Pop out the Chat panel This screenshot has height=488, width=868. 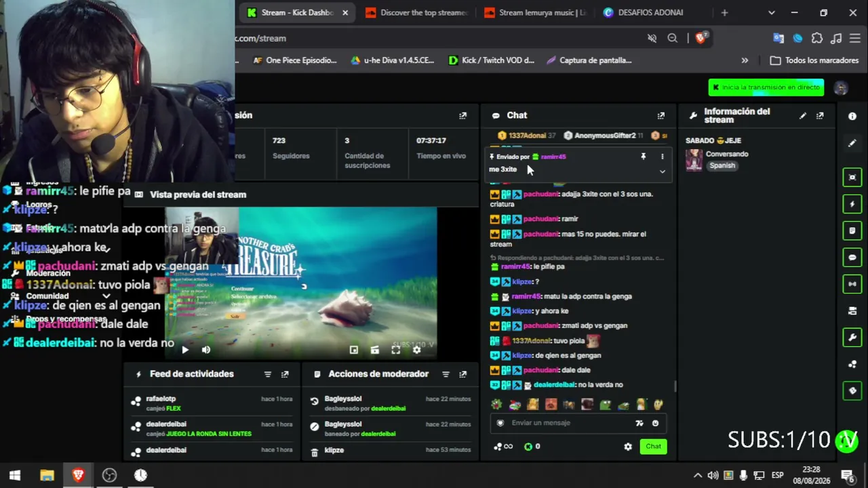pos(661,116)
